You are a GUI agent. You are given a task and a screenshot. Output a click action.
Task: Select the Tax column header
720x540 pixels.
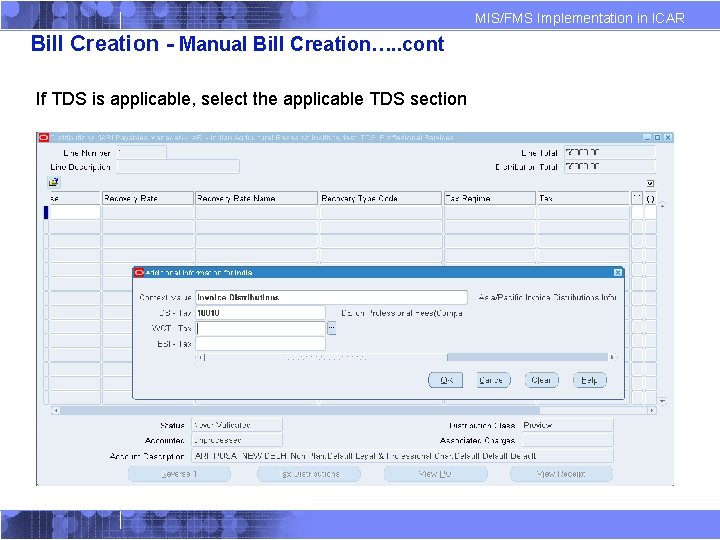coord(583,198)
